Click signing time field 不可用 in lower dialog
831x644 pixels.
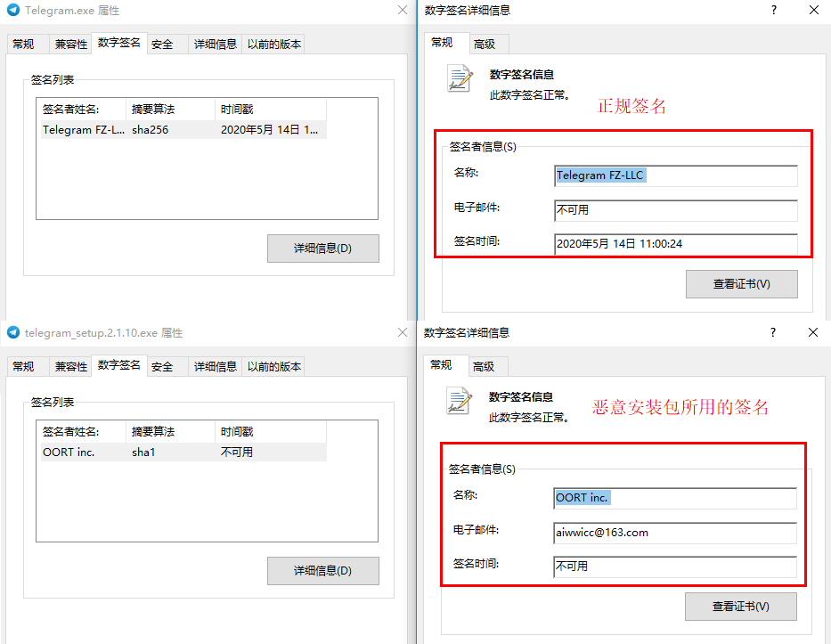click(674, 567)
